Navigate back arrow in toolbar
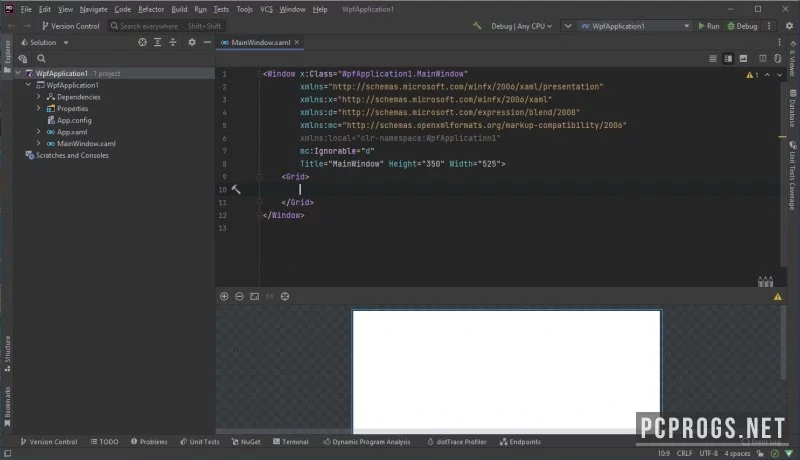The height and width of the screenshot is (460, 800). [11, 25]
